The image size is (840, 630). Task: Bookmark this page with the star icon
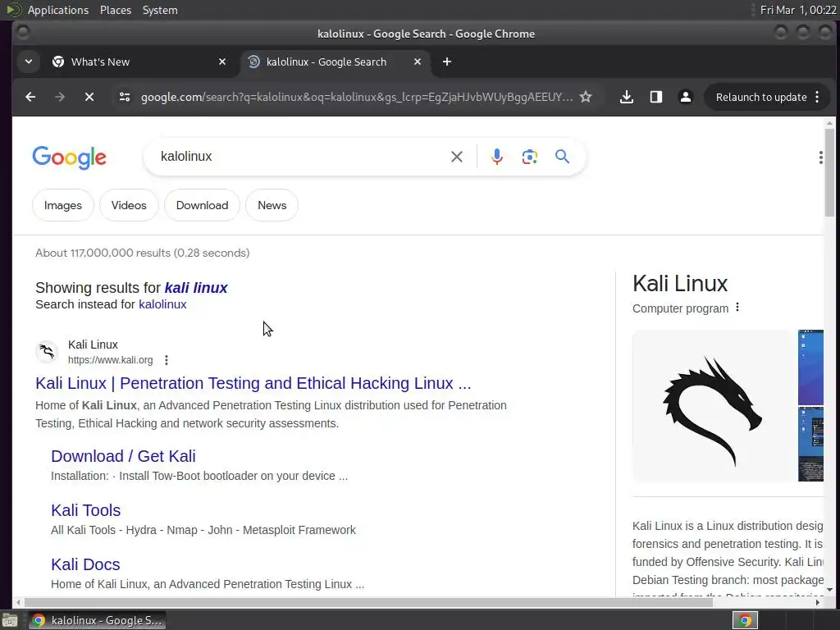pos(586,97)
